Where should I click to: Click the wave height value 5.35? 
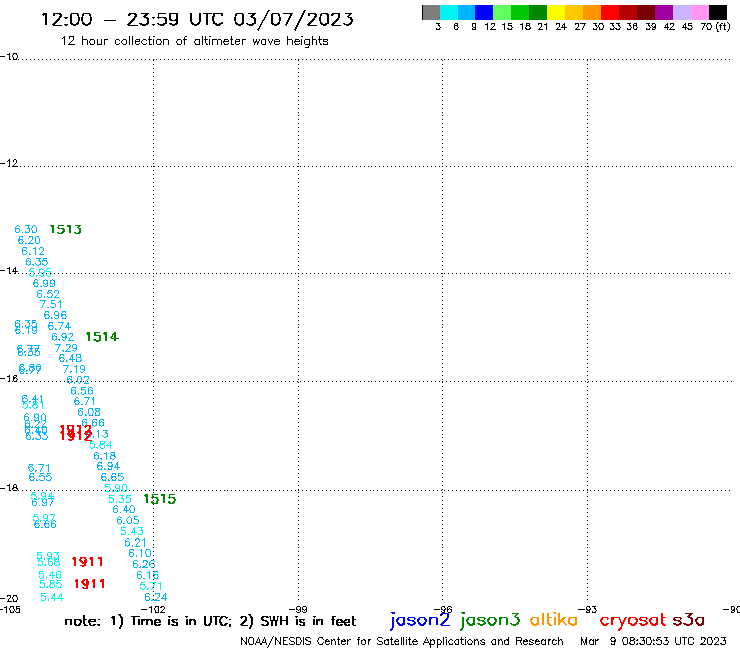coord(120,499)
